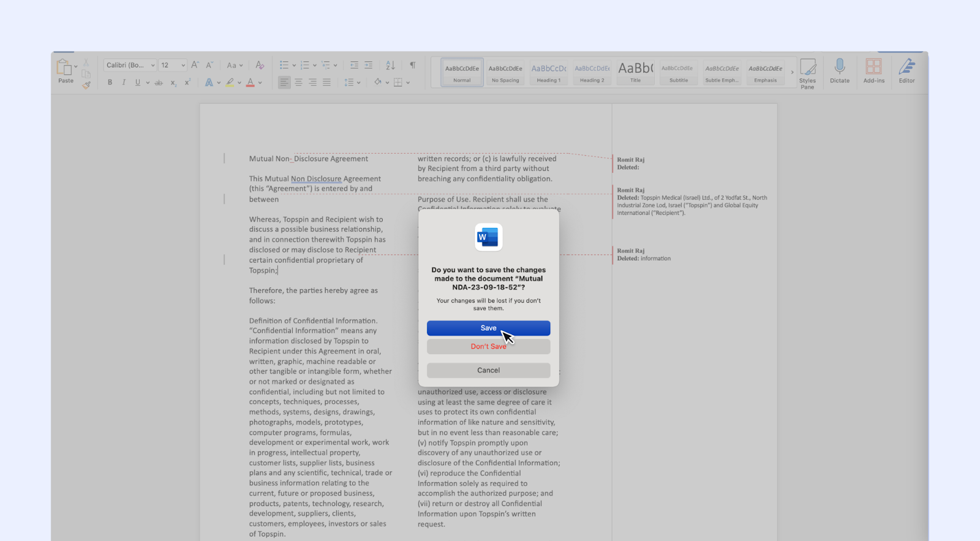
Task: Click the Paste clipboard icon
Action: tap(64, 67)
